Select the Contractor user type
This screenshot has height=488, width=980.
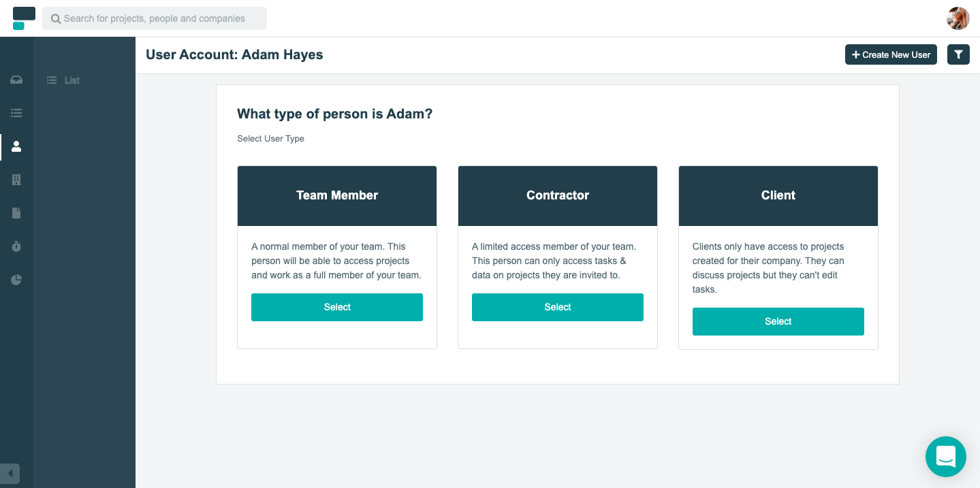[557, 307]
